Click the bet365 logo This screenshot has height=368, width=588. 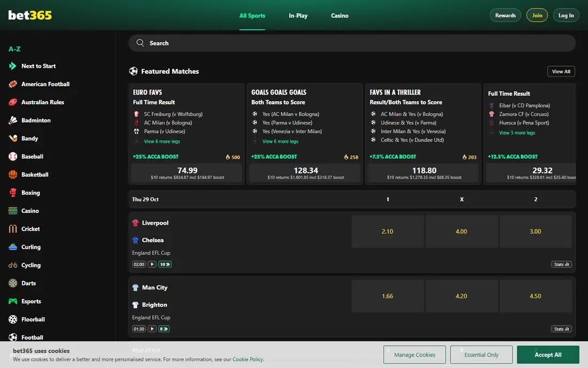pyautogui.click(x=30, y=15)
